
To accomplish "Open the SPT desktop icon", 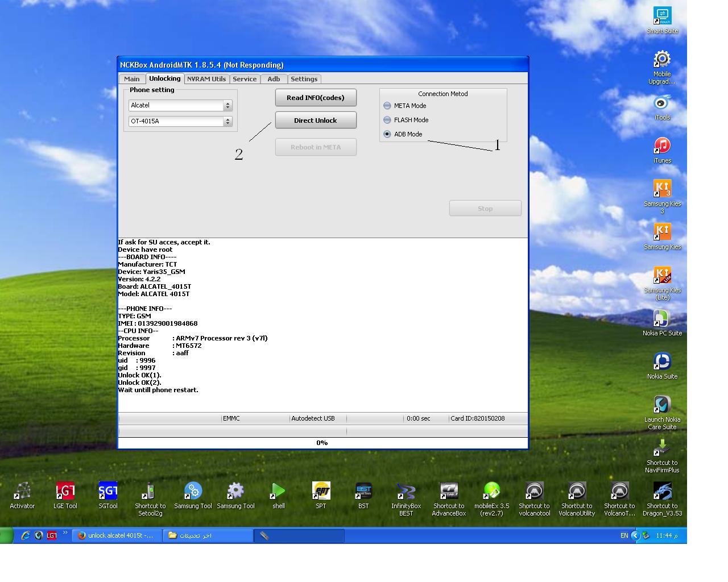I will (321, 496).
